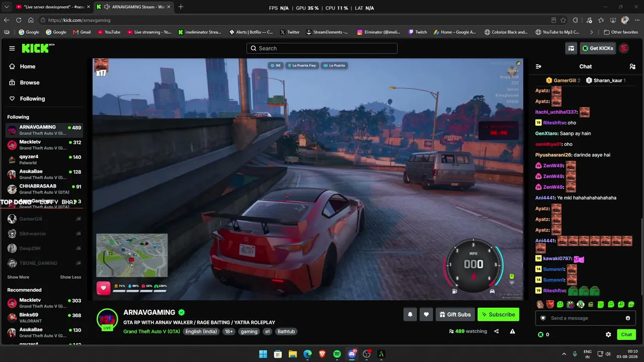Viewport: 644px width, 362px height.
Task: Open the emote picker smiley icon
Action: tap(628, 318)
